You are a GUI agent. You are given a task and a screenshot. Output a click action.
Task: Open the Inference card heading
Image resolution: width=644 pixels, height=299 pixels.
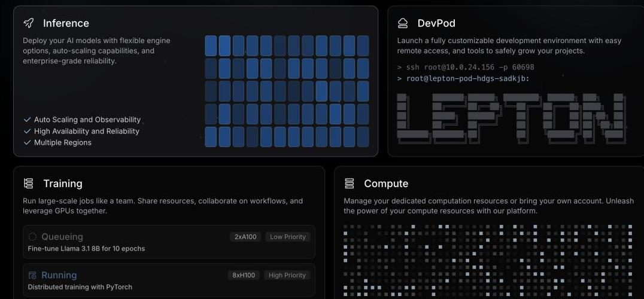pos(66,23)
